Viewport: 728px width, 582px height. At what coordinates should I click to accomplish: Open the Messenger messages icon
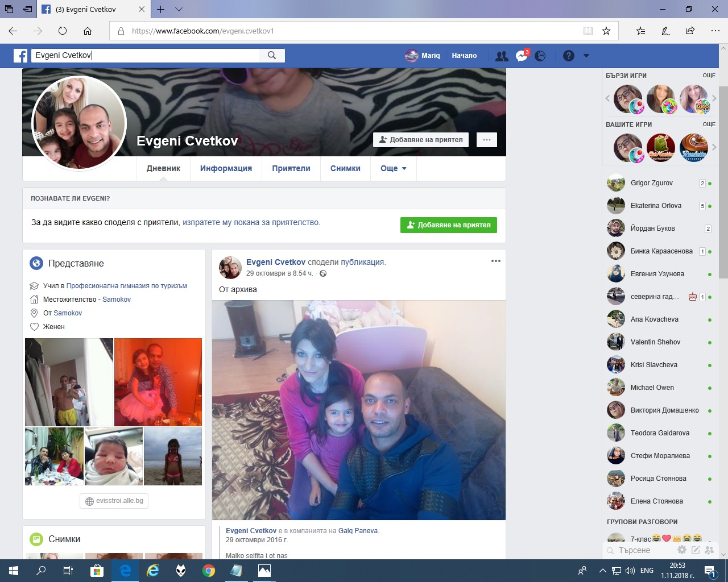(x=522, y=56)
